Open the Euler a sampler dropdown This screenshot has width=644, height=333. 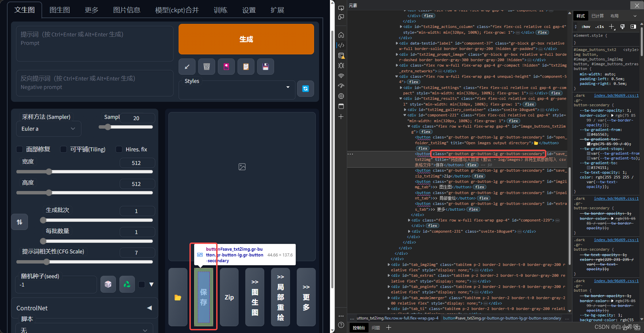point(49,129)
